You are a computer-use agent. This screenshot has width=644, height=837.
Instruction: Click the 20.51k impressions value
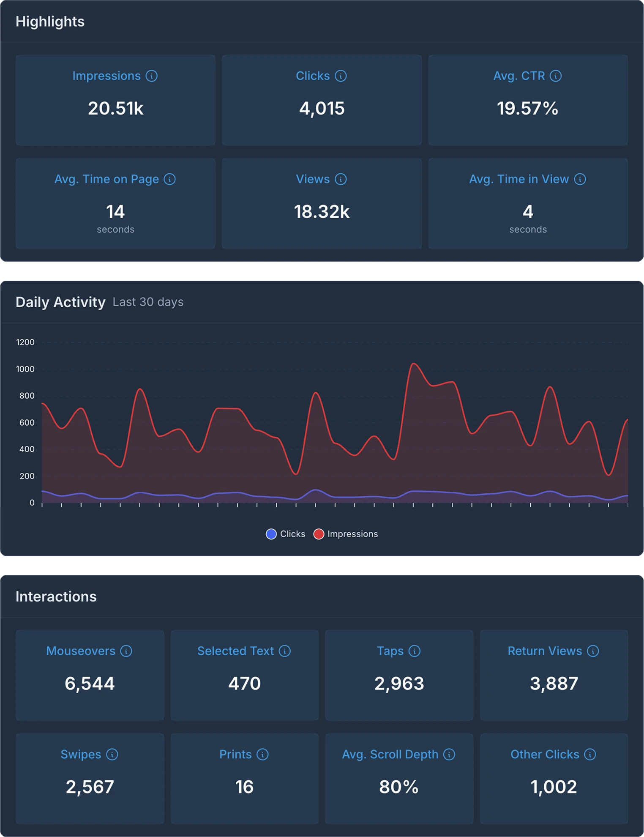[116, 109]
